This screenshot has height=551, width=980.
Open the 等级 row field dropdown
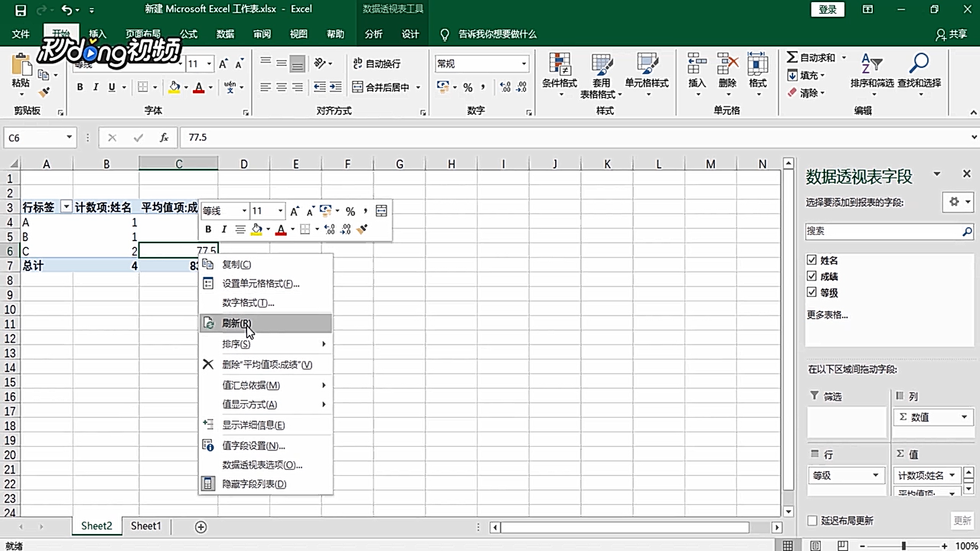877,475
